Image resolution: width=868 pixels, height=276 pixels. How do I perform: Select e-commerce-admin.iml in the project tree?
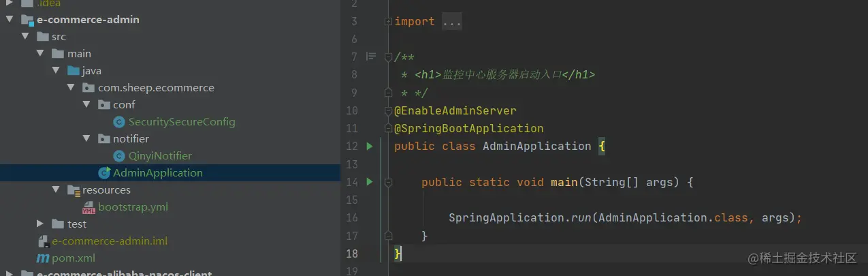pos(110,241)
